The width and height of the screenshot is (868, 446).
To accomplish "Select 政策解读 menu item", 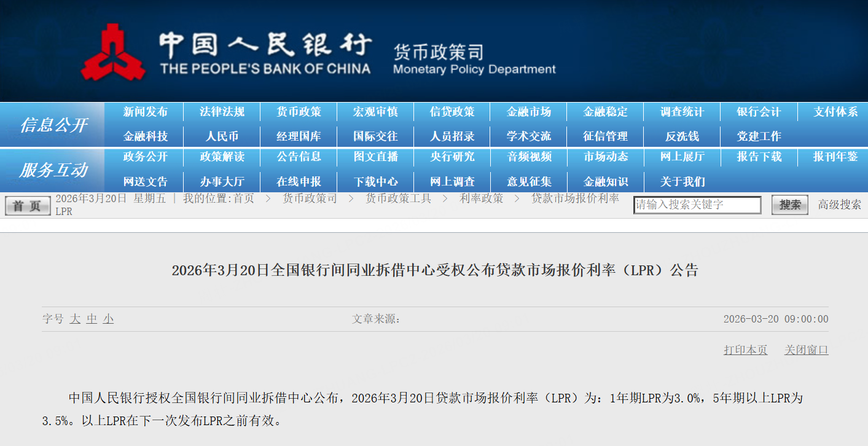I will [222, 157].
